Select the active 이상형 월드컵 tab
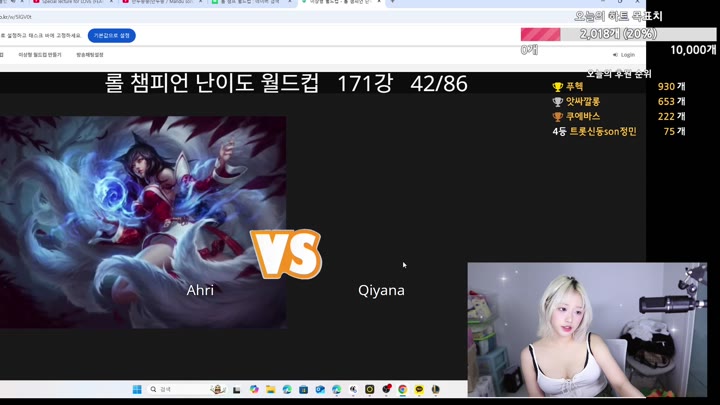Viewport: 720px width, 405px height. [x=341, y=2]
